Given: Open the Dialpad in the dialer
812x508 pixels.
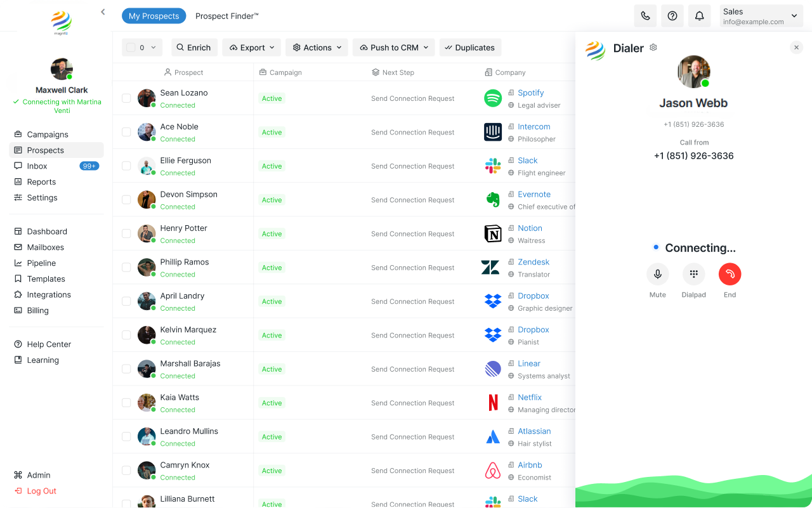Looking at the screenshot, I should point(693,274).
